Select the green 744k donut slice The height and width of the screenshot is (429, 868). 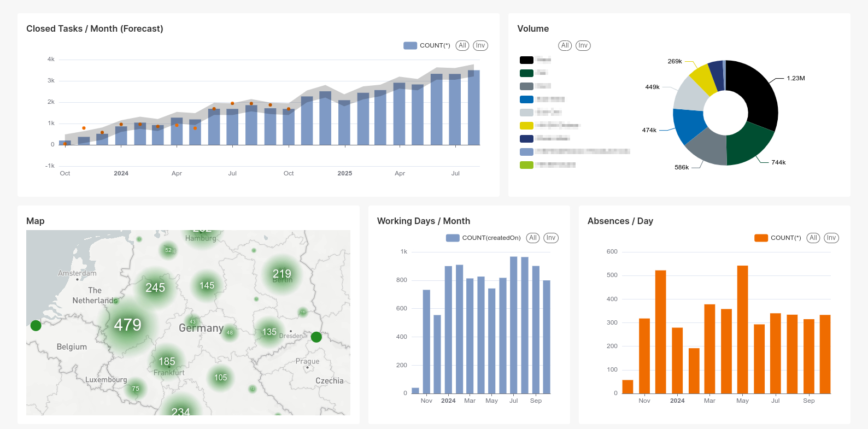coord(748,144)
